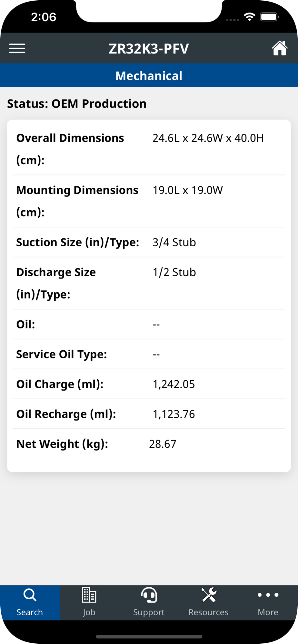Viewport: 298px width, 644px height.
Task: Tap the battery indicator
Action: coord(269,17)
